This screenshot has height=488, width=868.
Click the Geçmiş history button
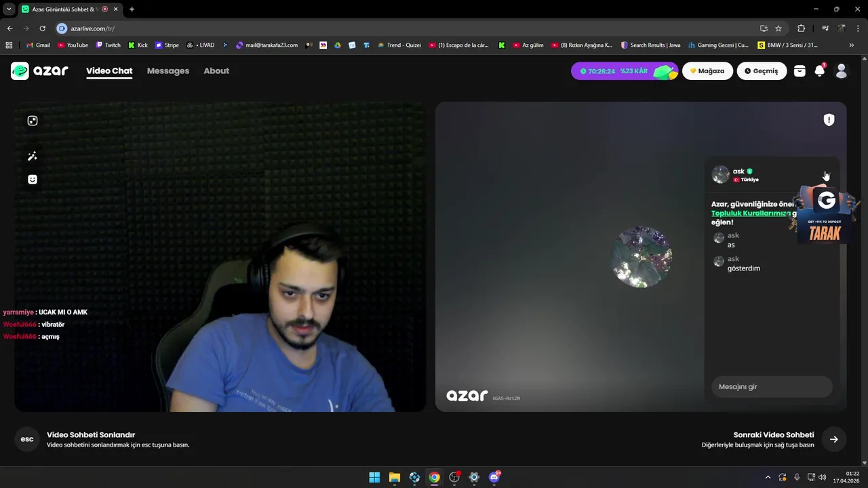[x=762, y=70]
